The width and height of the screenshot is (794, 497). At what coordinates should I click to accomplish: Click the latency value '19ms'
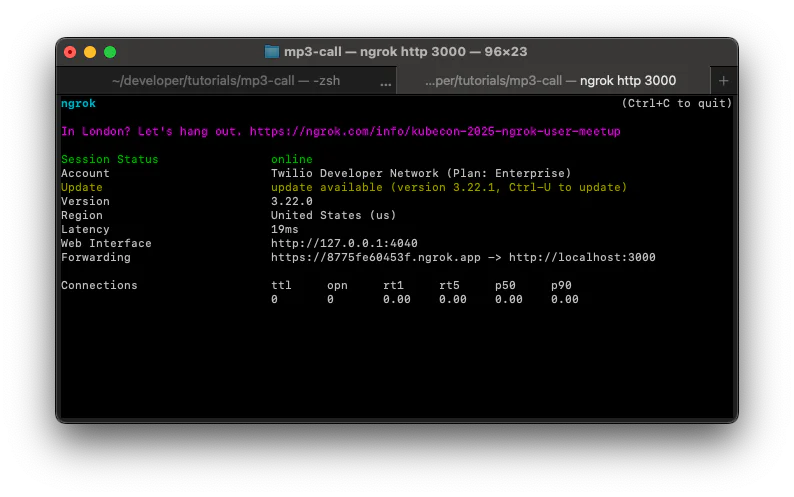pyautogui.click(x=285, y=230)
